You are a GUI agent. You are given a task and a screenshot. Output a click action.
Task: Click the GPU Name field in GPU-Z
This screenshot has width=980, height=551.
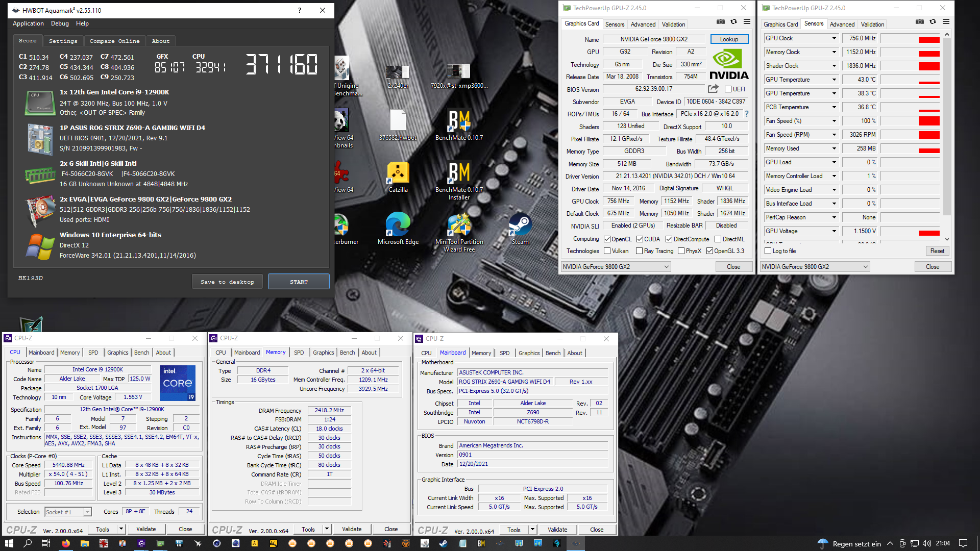654,39
